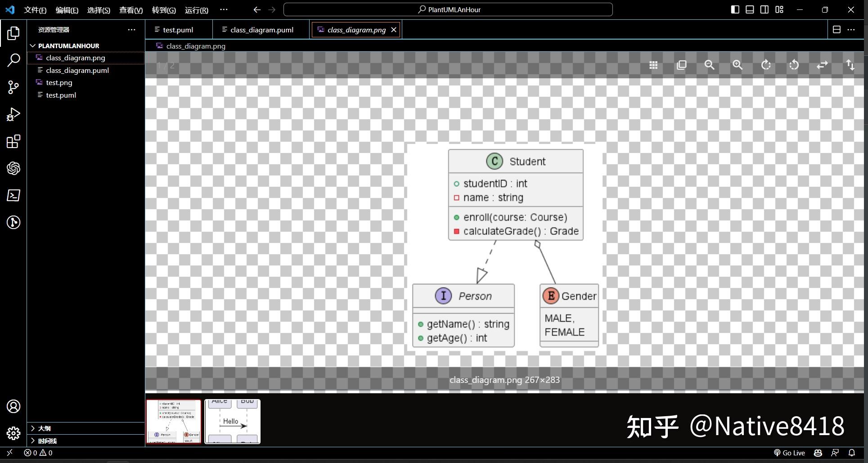Image resolution: width=868 pixels, height=463 pixels.
Task: Open the Search view in activity bar
Action: point(13,60)
